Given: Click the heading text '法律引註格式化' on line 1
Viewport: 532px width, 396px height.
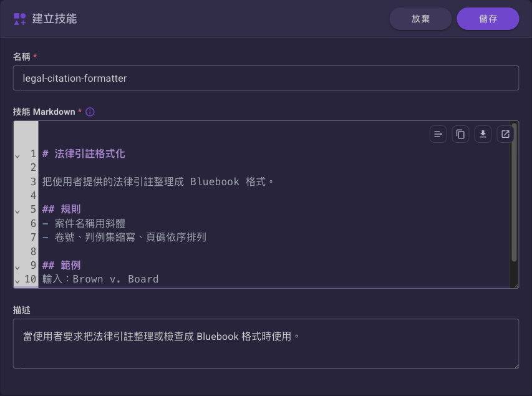Looking at the screenshot, I should tap(90, 153).
